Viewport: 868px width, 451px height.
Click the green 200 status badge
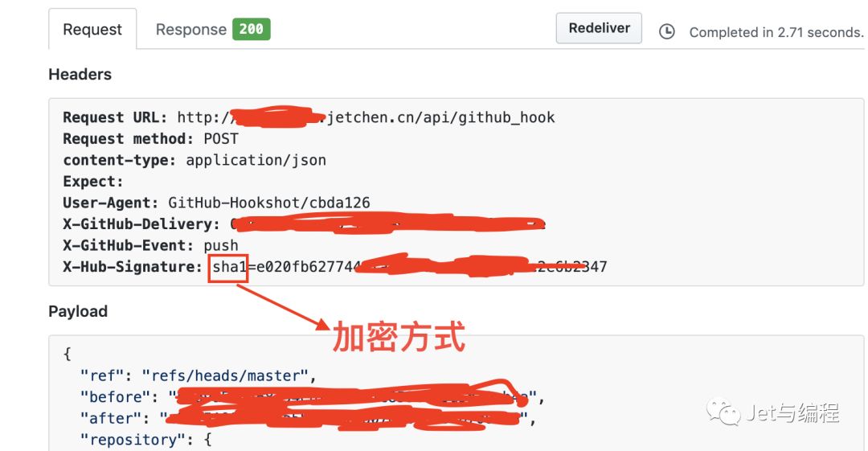pos(252,30)
